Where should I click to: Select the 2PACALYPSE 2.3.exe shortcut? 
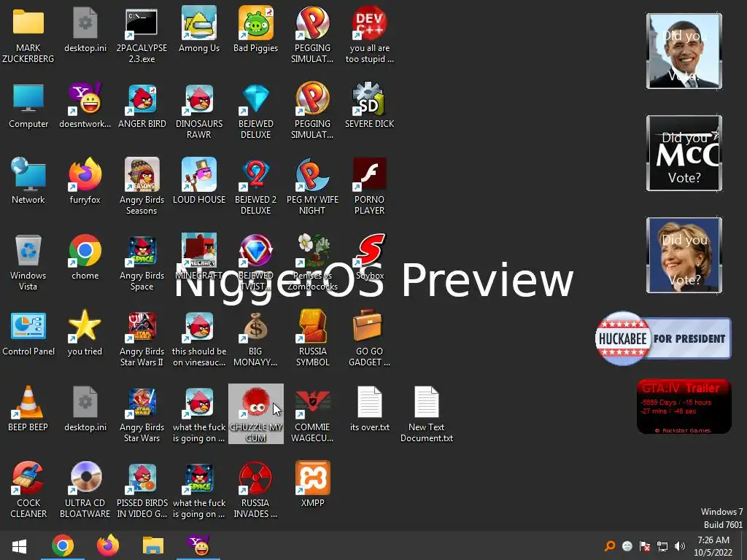coord(142,23)
